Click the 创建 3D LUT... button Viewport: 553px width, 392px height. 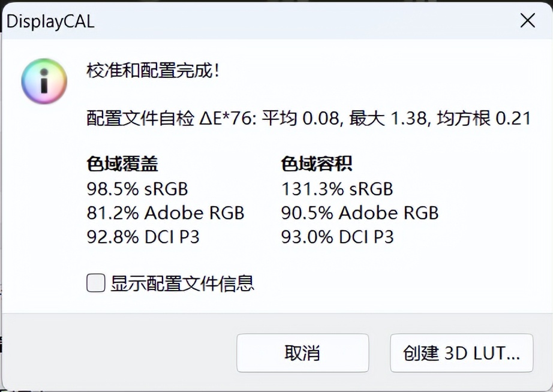pos(462,353)
